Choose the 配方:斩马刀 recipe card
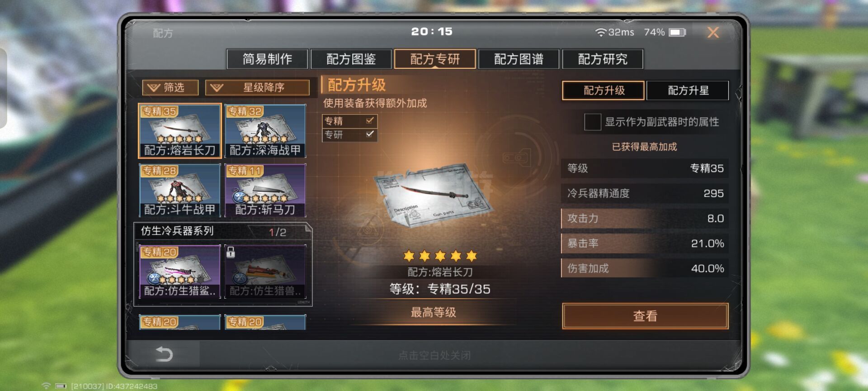 [x=265, y=190]
